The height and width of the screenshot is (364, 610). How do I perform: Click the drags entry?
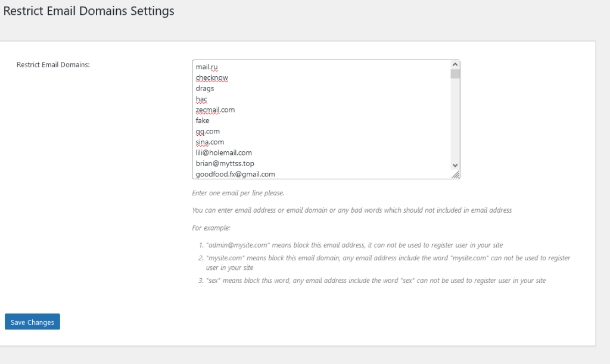(205, 88)
